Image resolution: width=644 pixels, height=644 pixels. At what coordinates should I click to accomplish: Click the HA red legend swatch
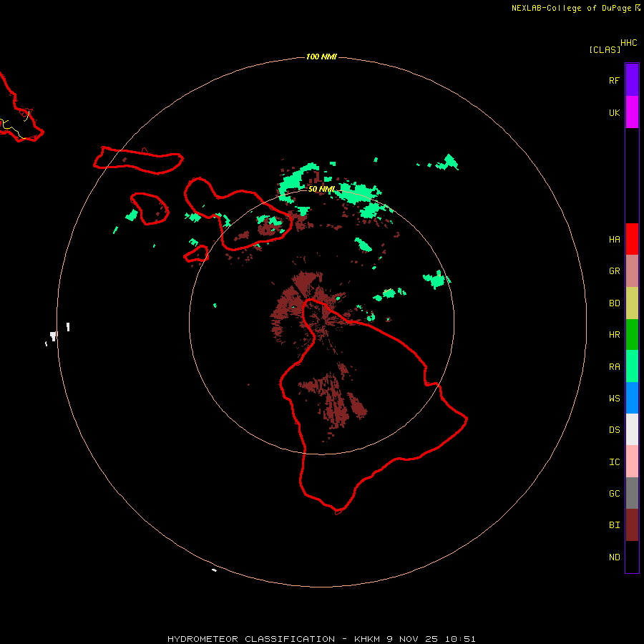coord(632,239)
